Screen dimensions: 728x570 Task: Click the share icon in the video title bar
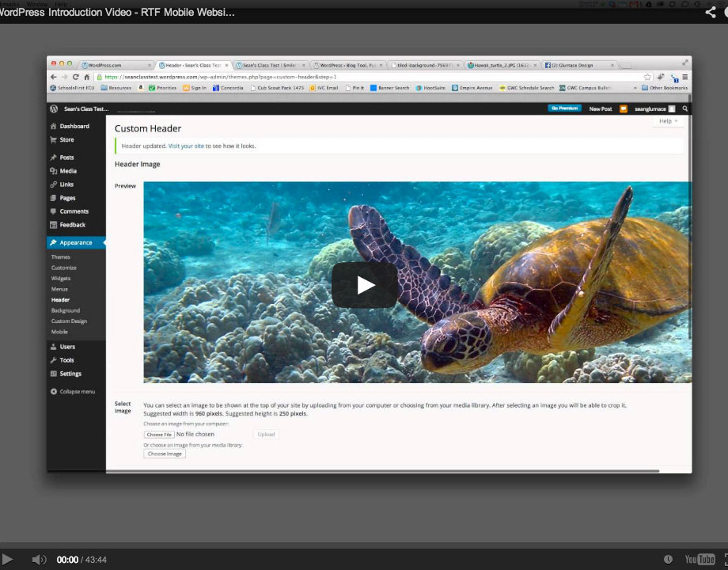point(711,12)
